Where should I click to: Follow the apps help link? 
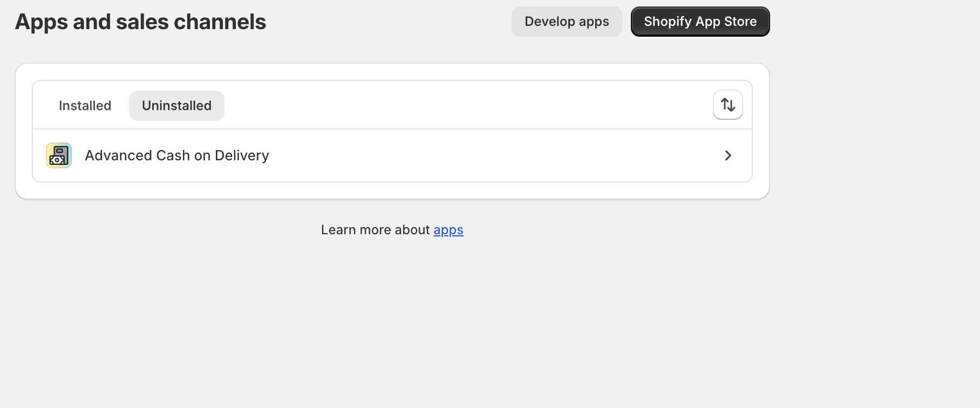448,230
